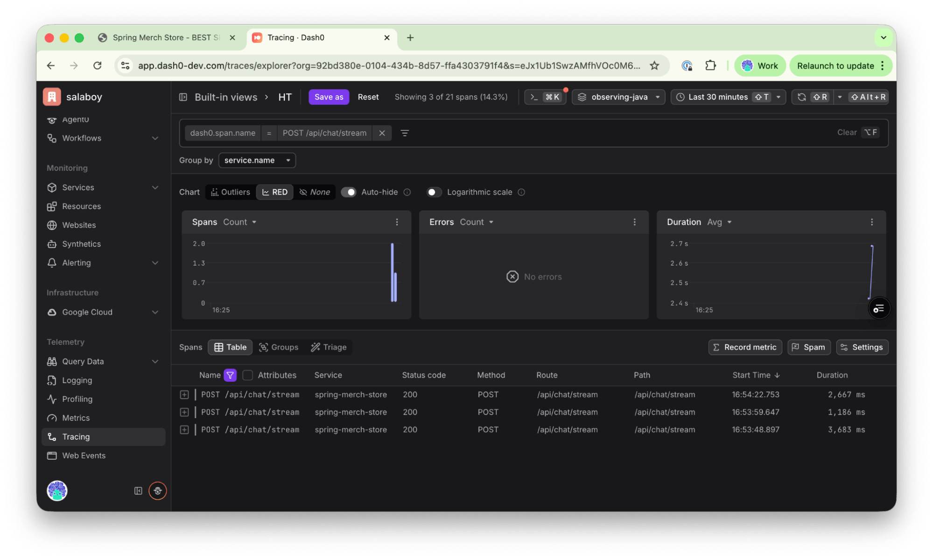Click the user avatar at sidebar bottom
Screen dimensions: 933x560
pyautogui.click(x=57, y=491)
